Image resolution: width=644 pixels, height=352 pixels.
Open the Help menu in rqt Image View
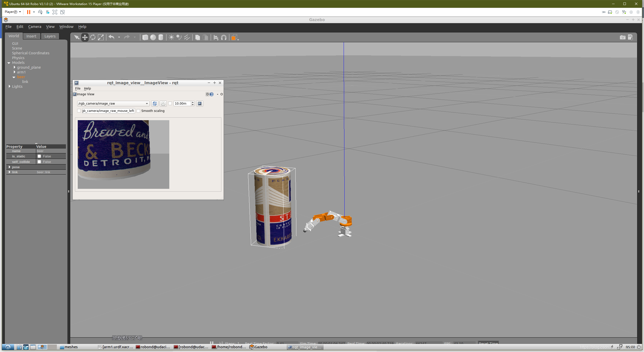87,89
